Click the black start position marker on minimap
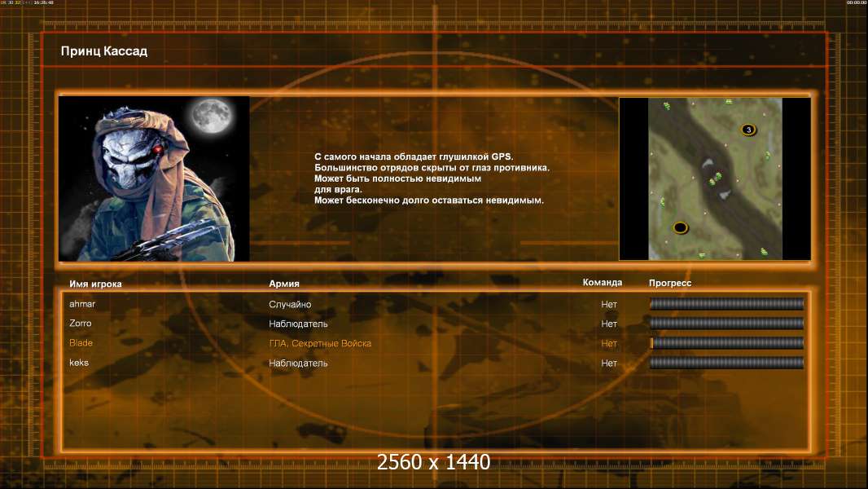Screen dimensions: 868x489 [x=681, y=227]
